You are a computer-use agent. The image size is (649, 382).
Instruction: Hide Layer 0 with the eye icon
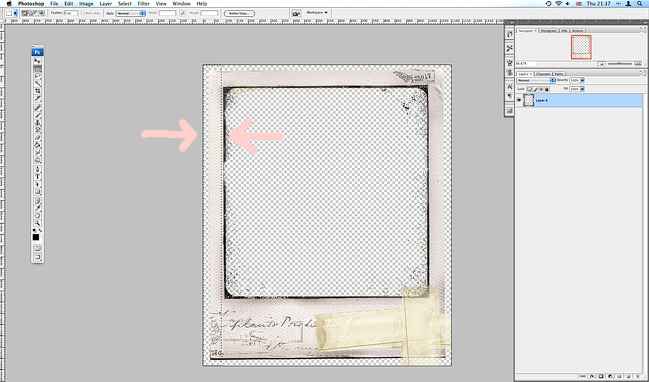(519, 100)
